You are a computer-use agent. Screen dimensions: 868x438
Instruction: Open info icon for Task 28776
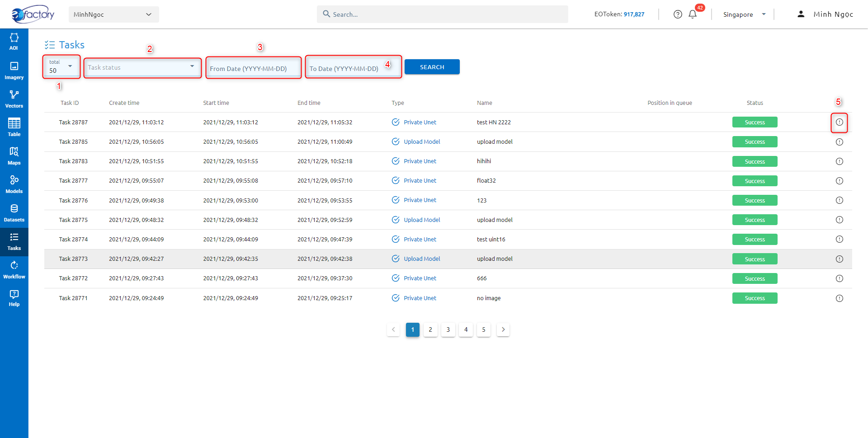click(x=840, y=200)
